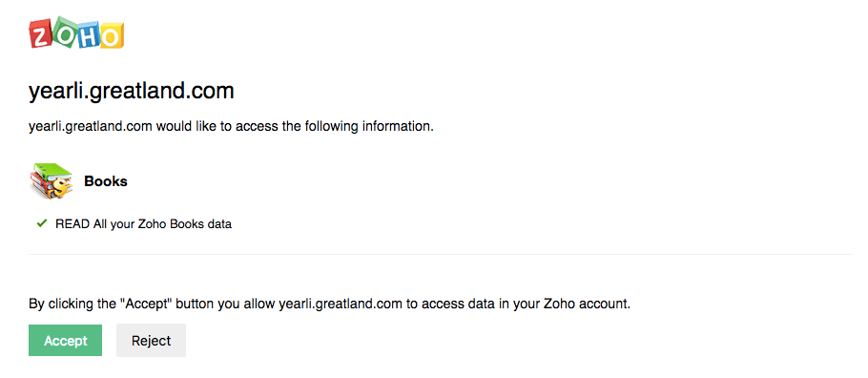Screen dimensions: 868x378
Task: Click the Zoho logo
Action: [76, 33]
